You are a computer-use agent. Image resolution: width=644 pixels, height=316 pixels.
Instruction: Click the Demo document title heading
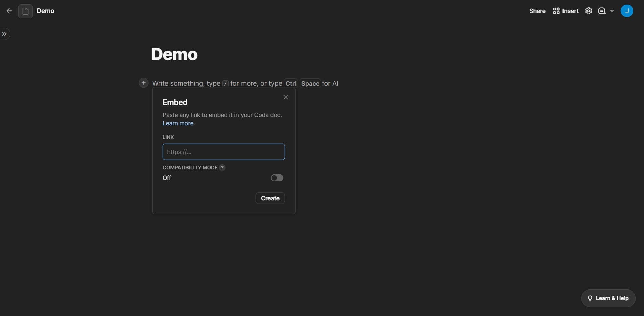pyautogui.click(x=174, y=54)
